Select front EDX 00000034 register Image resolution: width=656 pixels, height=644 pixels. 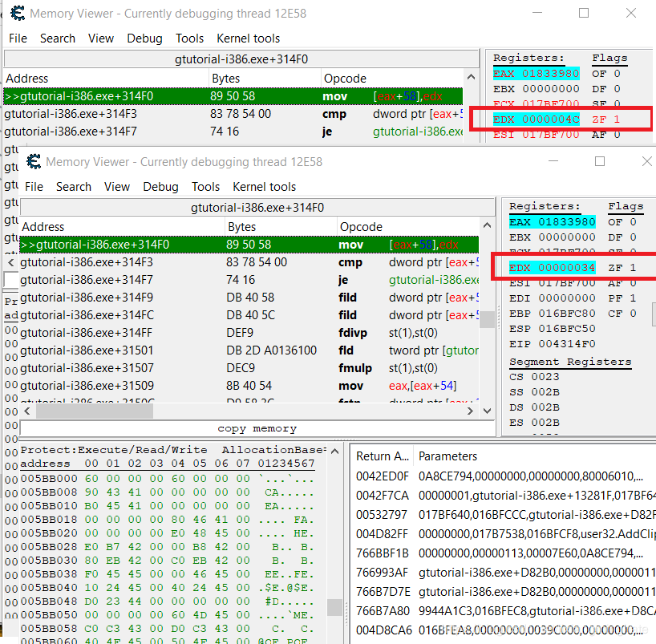point(552,268)
